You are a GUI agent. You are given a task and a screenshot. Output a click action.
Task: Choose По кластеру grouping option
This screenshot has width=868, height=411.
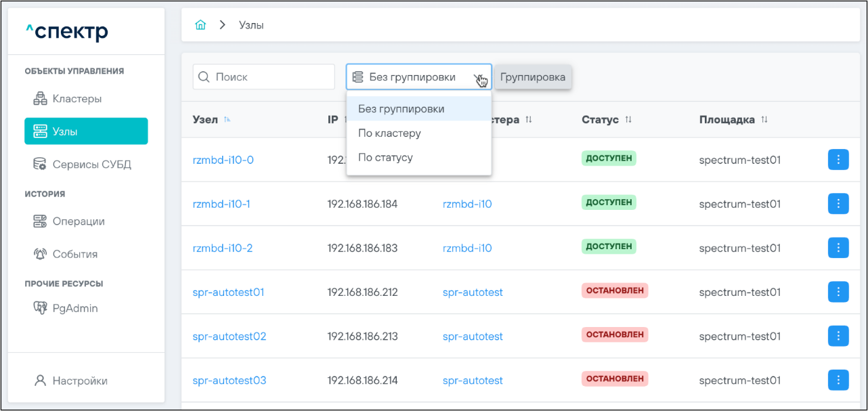point(389,133)
